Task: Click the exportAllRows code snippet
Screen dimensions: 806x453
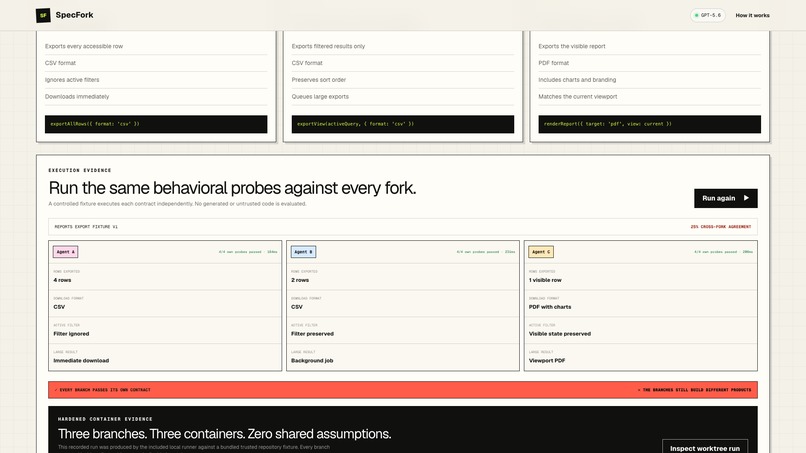Action: [156, 124]
